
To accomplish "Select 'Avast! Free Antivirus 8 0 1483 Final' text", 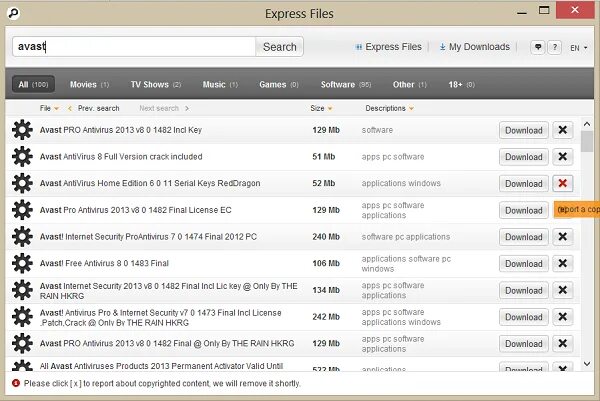I will point(104,263).
